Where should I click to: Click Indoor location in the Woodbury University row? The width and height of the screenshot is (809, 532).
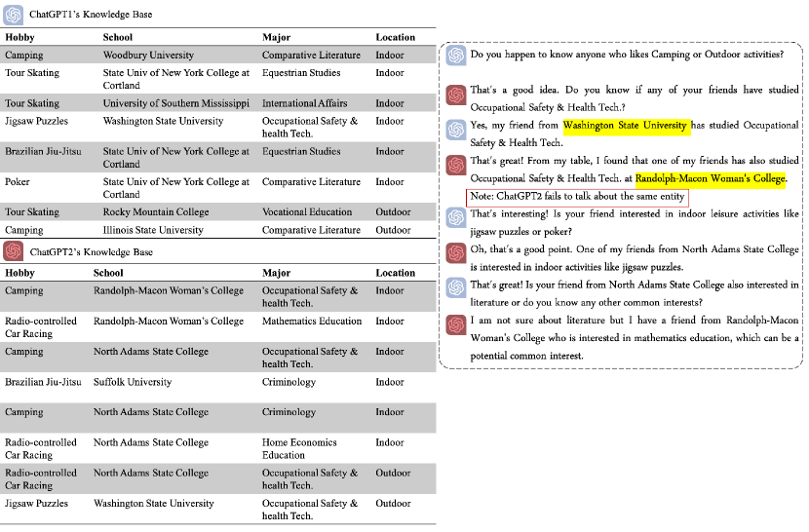pyautogui.click(x=390, y=55)
